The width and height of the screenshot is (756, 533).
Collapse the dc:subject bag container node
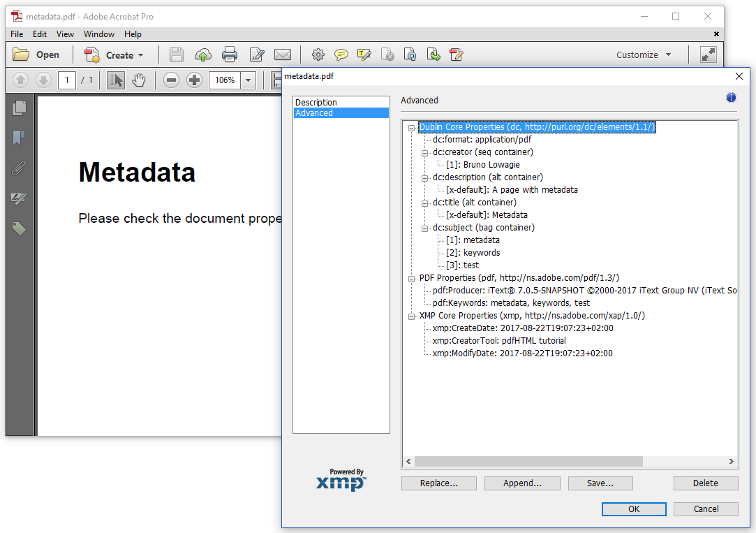424,227
